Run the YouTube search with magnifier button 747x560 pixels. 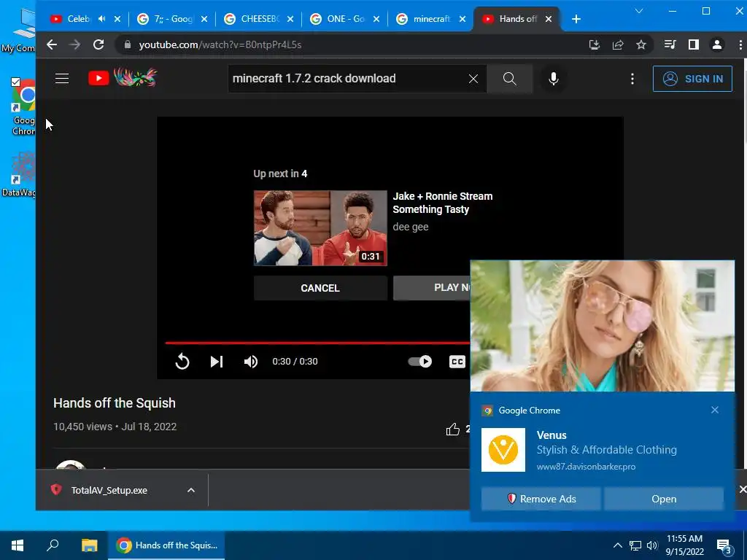pos(509,79)
